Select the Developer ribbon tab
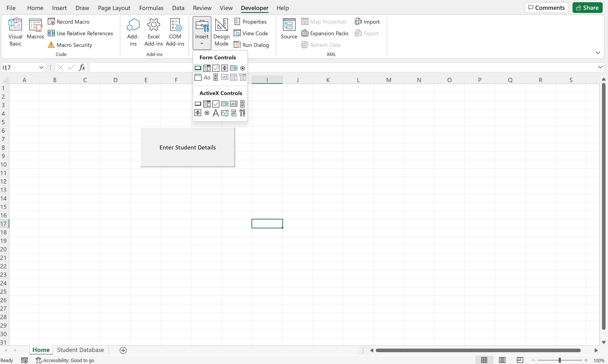 point(255,7)
